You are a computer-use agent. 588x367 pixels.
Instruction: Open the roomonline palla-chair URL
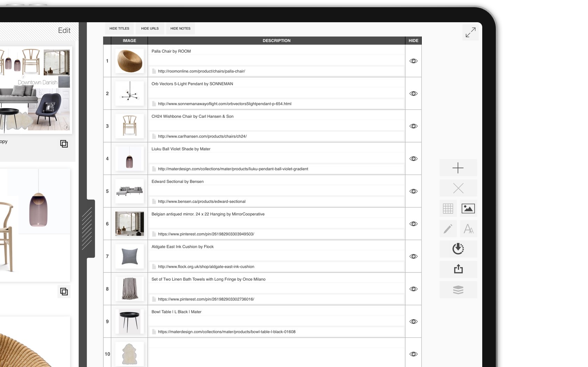[x=201, y=71]
